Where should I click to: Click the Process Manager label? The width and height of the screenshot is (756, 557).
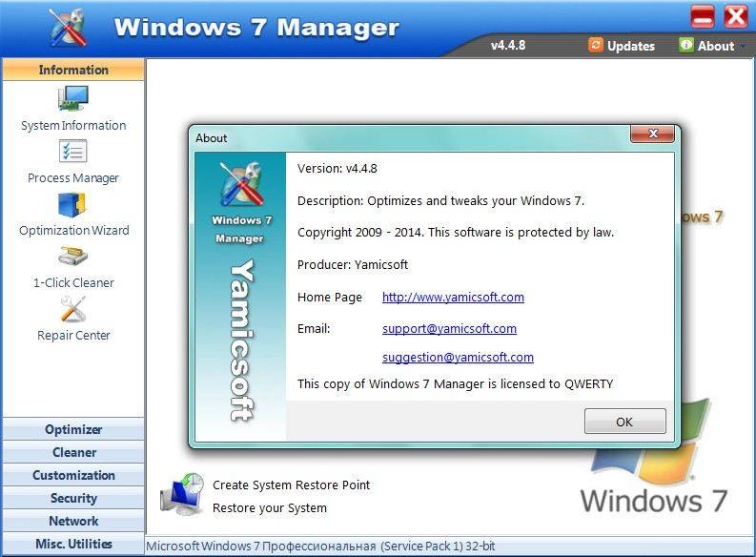(72, 178)
